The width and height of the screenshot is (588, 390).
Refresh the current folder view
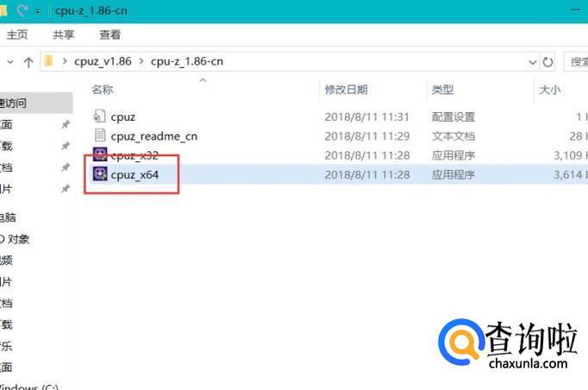[x=547, y=61]
